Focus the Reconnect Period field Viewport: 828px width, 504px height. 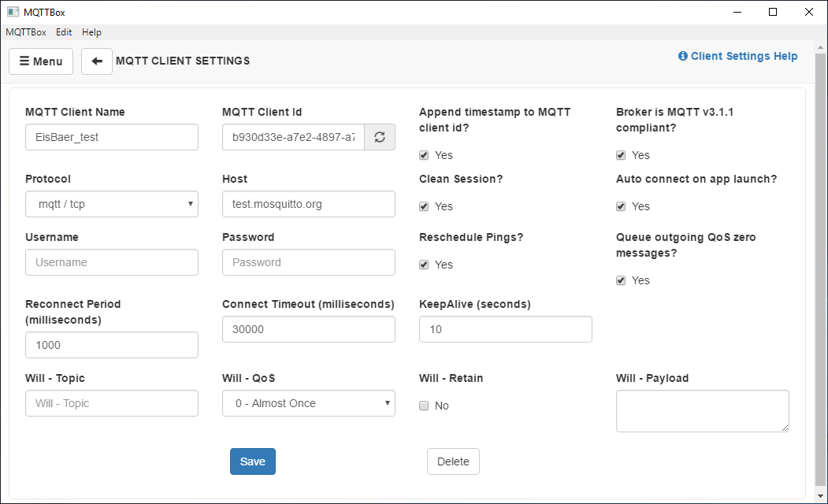112,345
